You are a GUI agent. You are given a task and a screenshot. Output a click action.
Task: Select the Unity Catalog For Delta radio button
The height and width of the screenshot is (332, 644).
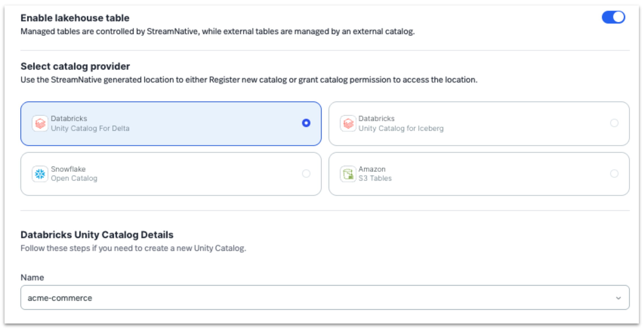[306, 123]
